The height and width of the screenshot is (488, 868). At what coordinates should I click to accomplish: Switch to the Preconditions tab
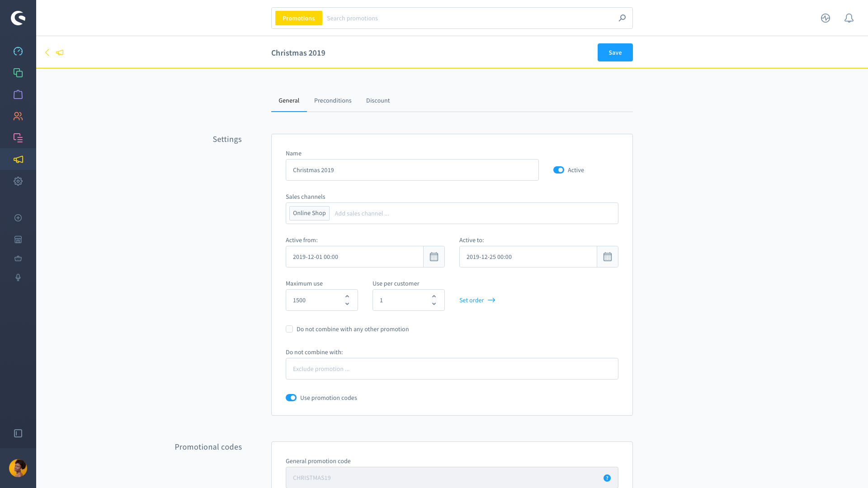tap(333, 100)
